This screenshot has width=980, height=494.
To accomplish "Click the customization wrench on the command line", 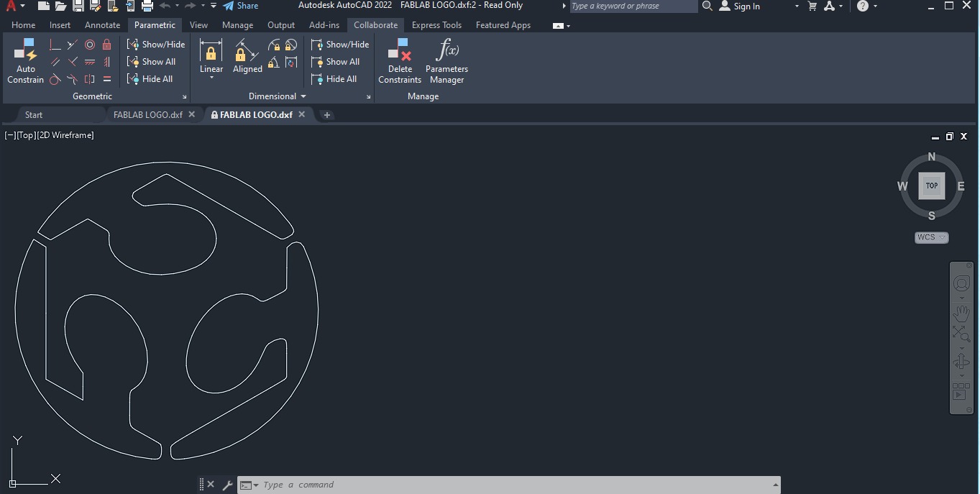I will [x=227, y=485].
